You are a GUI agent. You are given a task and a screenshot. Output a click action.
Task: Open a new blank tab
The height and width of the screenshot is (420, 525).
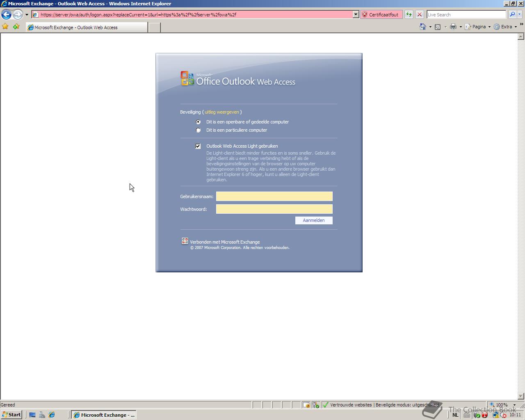pyautogui.click(x=154, y=27)
